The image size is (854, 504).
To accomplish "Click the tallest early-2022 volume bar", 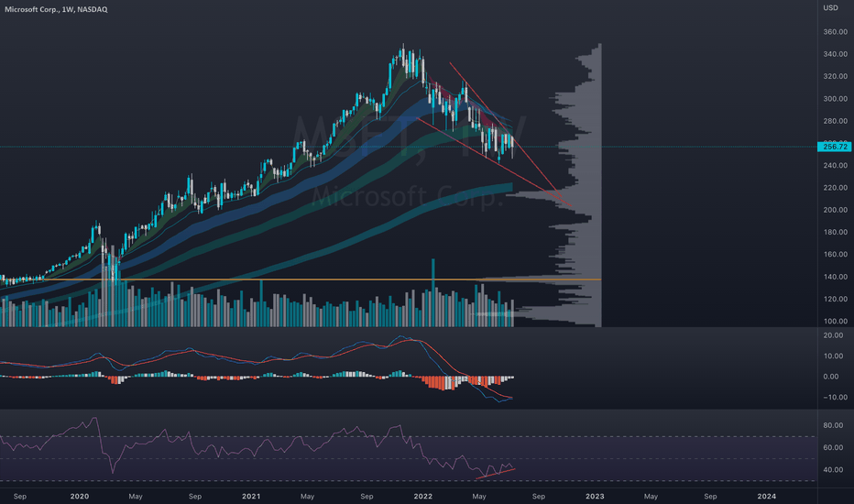I will coord(433,292).
